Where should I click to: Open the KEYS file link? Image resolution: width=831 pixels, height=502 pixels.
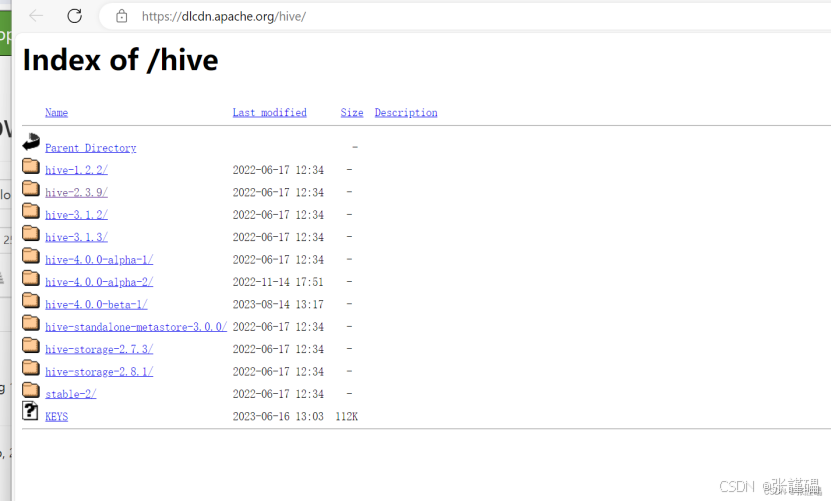coord(56,417)
